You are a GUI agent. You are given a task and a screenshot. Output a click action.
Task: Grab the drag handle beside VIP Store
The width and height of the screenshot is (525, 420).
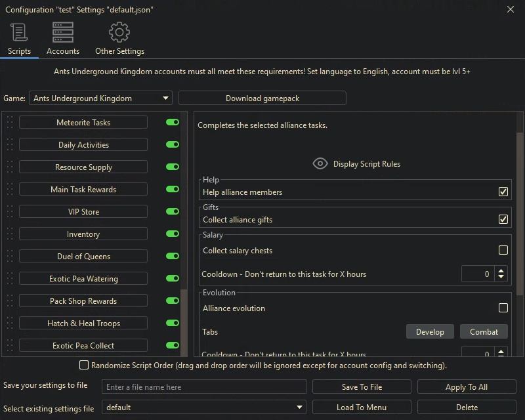point(10,212)
